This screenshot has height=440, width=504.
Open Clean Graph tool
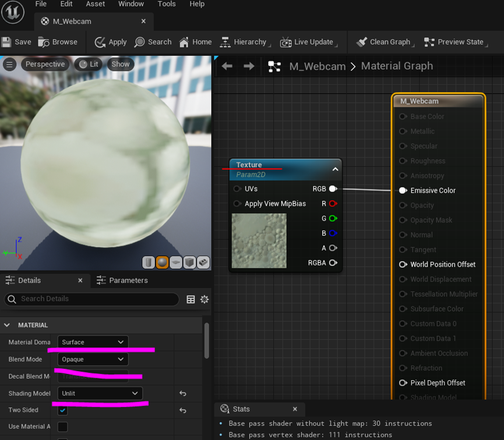click(384, 42)
